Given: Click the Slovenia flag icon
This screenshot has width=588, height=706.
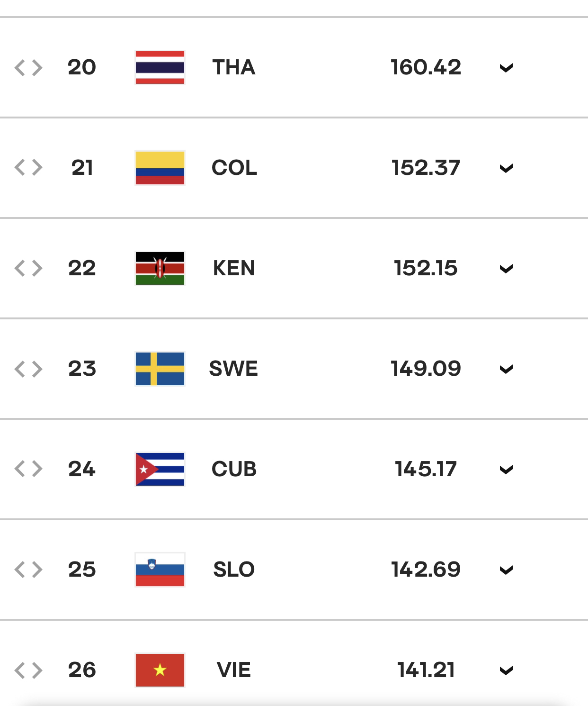Looking at the screenshot, I should pyautogui.click(x=160, y=570).
